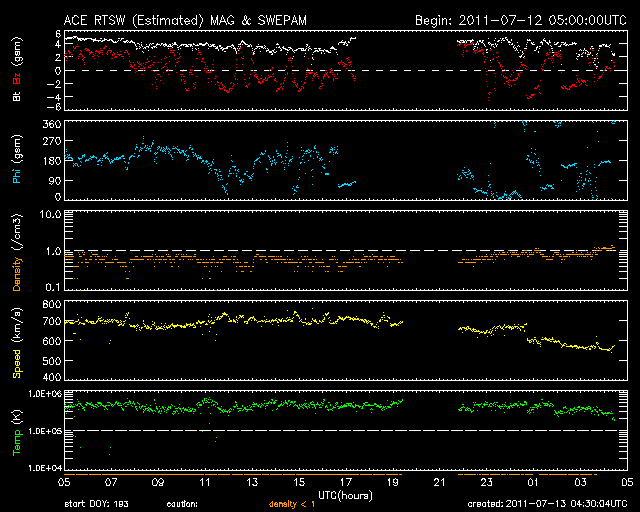Image resolution: width=640 pixels, height=512 pixels.
Task: Click the orange Density (/cm3) axis label
Action: pos(16,251)
